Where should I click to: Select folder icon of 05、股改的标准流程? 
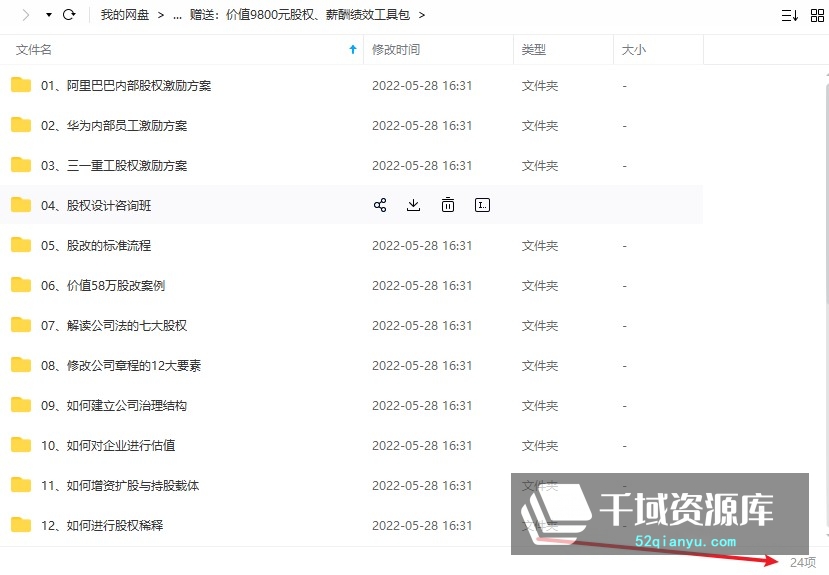coord(21,245)
